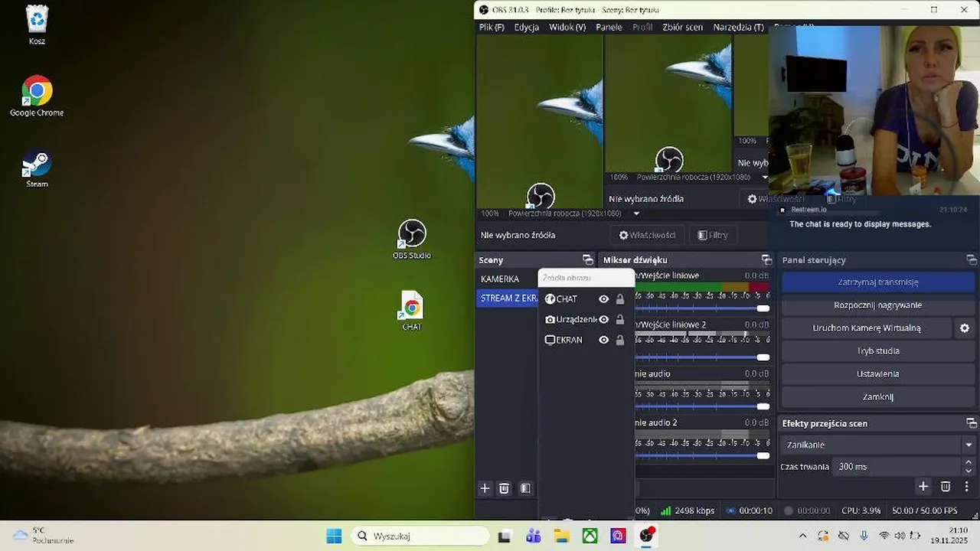The height and width of the screenshot is (551, 980).
Task: Undock the Sceny panel via its float icon
Action: pyautogui.click(x=587, y=260)
